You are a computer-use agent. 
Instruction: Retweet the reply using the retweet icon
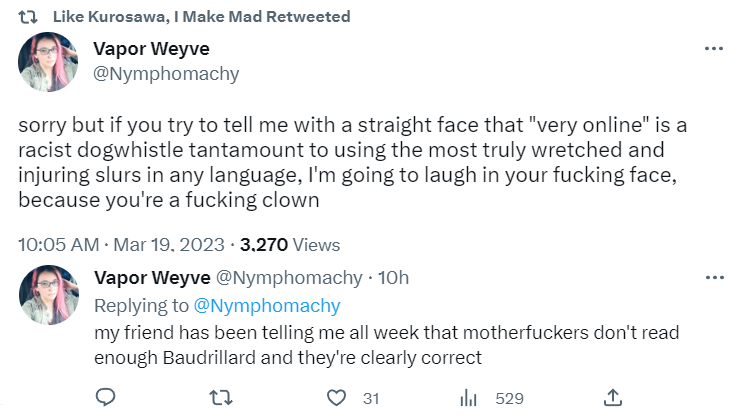224,398
